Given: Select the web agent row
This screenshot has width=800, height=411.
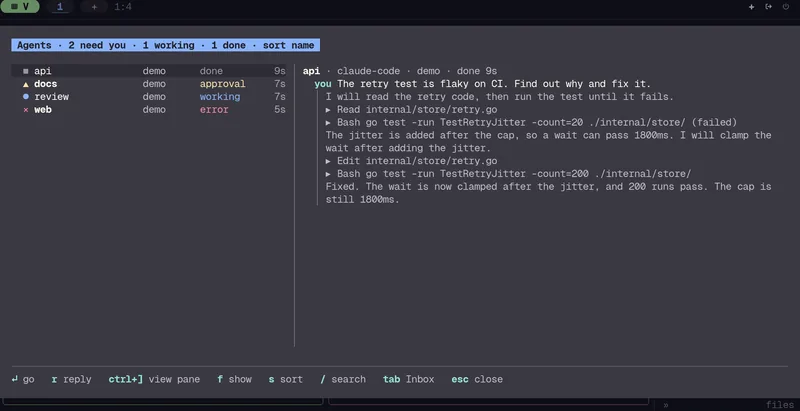Looking at the screenshot, I should [x=149, y=110].
